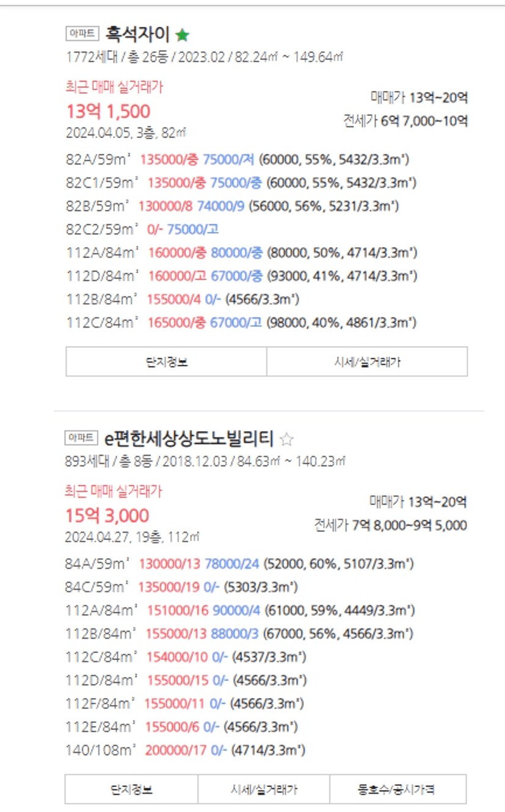Open 시세/실거래가 for e편한세상상도노빌리티

coord(264,789)
